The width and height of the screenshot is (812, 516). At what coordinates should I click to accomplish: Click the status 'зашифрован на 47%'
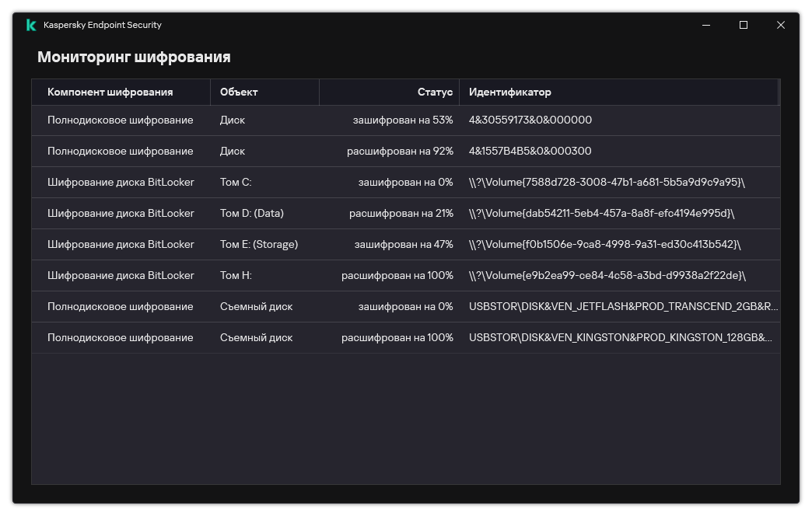403,244
